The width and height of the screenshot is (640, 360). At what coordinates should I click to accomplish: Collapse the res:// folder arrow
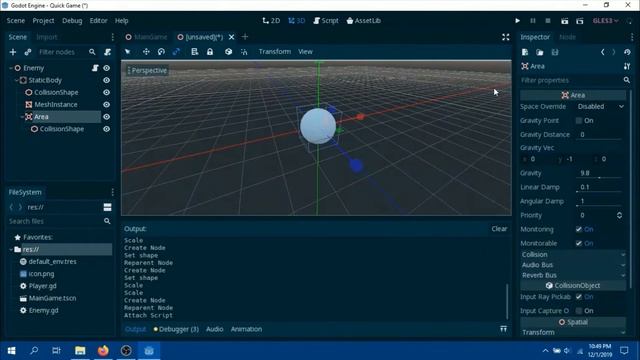pos(11,249)
